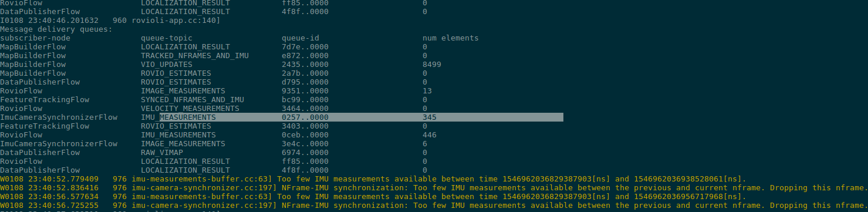Click queue-id 2435..0000
868x212 pixels.
pos(305,65)
